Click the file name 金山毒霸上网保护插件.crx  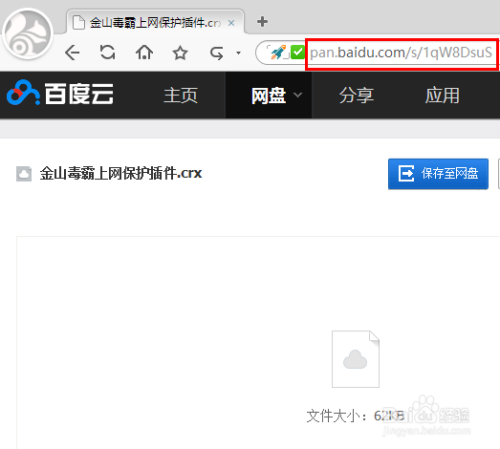tap(121, 173)
